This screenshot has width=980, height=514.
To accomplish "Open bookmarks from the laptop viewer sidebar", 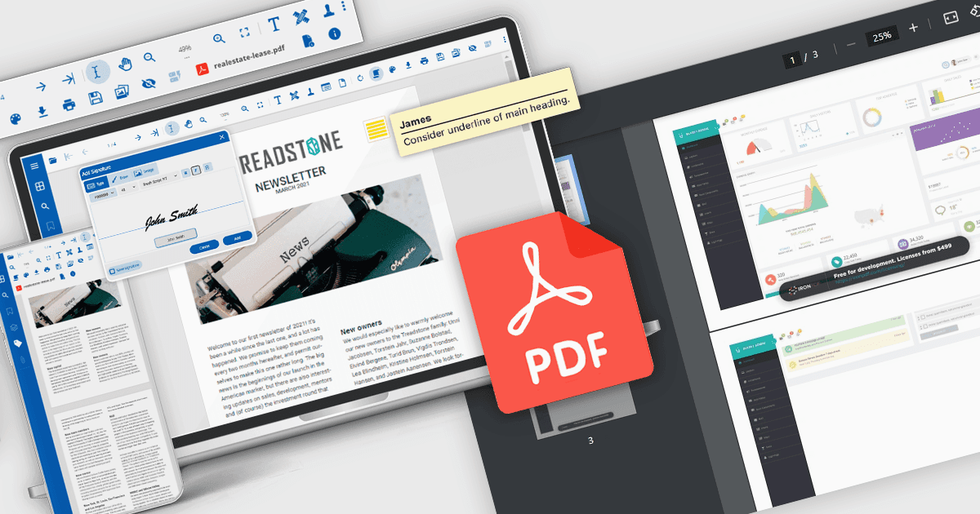I will click(51, 226).
